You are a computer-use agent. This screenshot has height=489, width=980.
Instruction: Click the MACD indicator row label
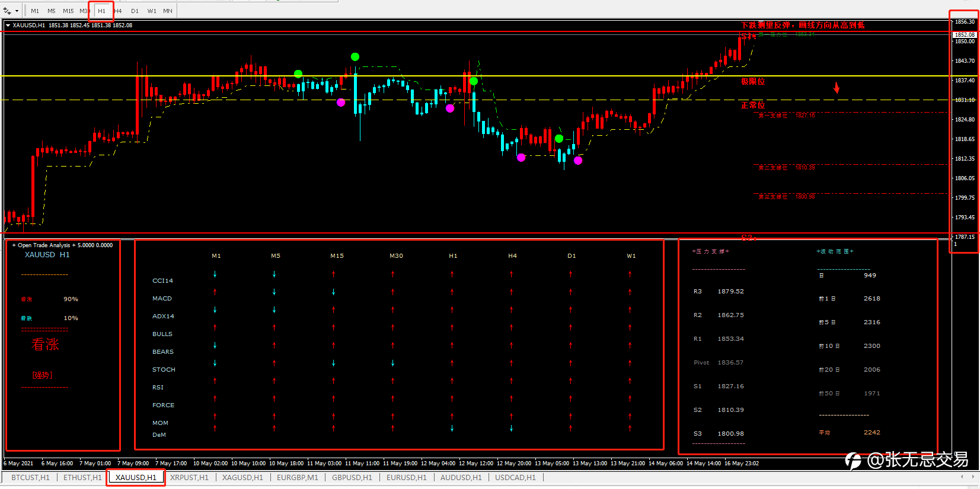[x=162, y=299]
